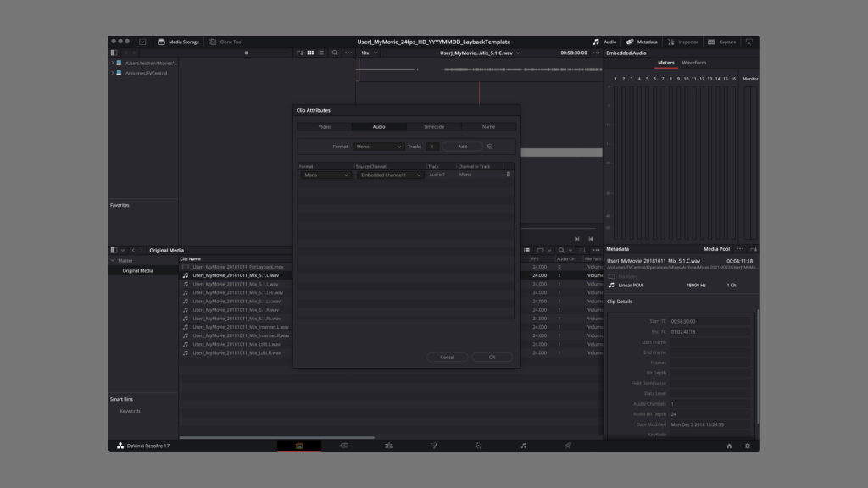The width and height of the screenshot is (868, 488).
Task: Open the Project Manager home icon
Action: [729, 446]
